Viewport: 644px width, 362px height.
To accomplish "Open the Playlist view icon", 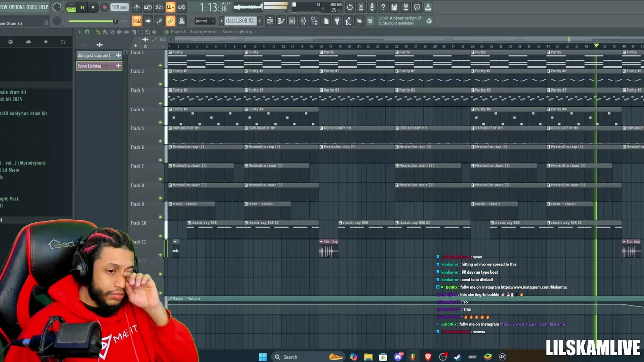I will tap(270, 21).
